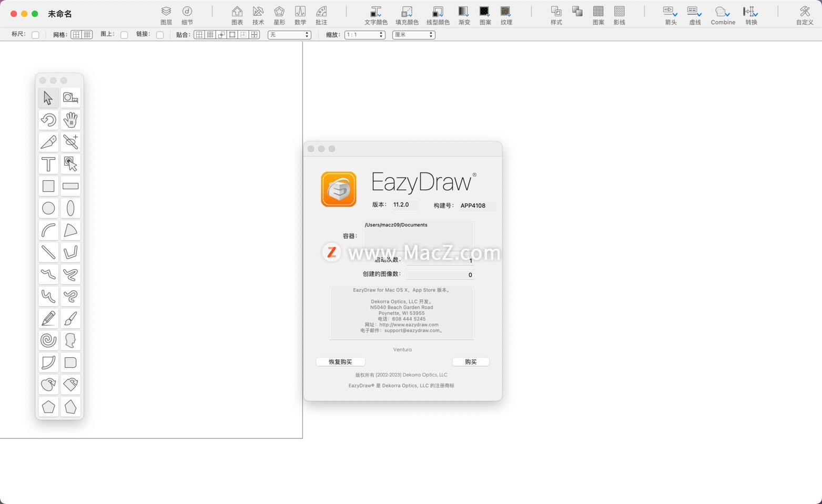The image size is (822, 504).
Task: Choose the square shape tool
Action: 48,186
